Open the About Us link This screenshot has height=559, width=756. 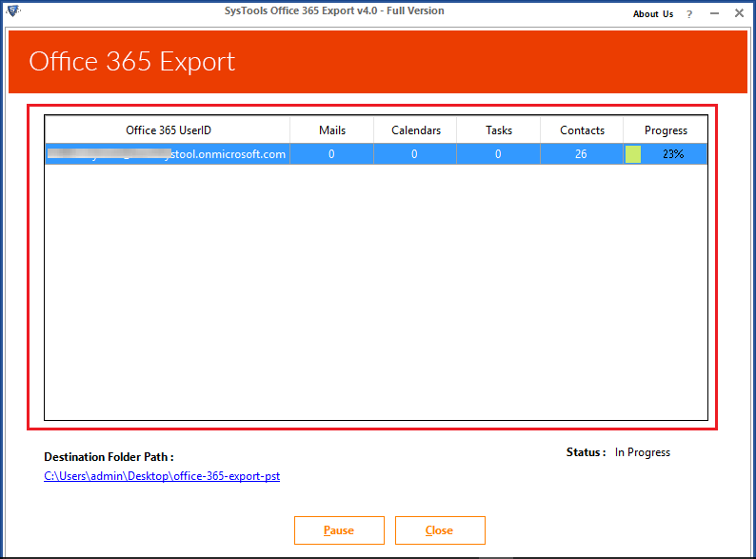coord(653,14)
